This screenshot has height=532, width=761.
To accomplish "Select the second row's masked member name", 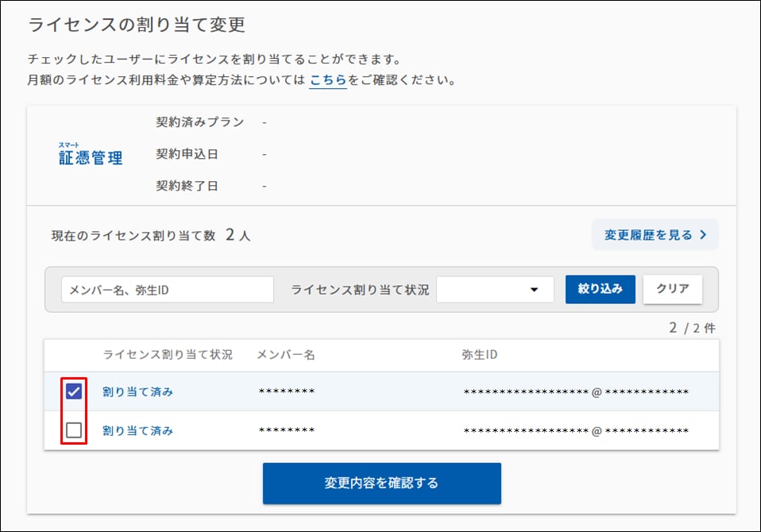I will (x=287, y=431).
